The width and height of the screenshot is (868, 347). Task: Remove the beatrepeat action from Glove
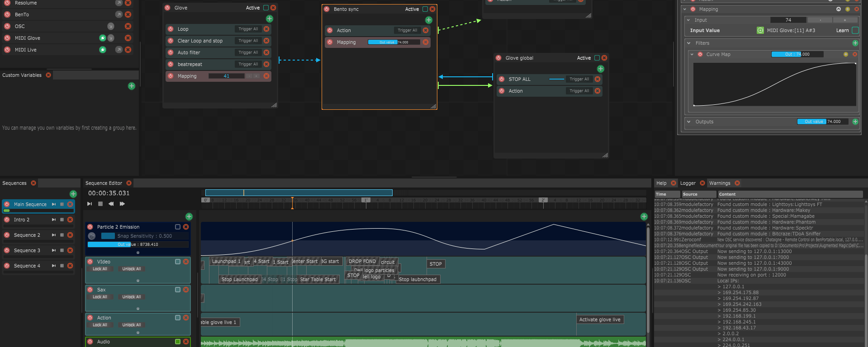(x=266, y=64)
